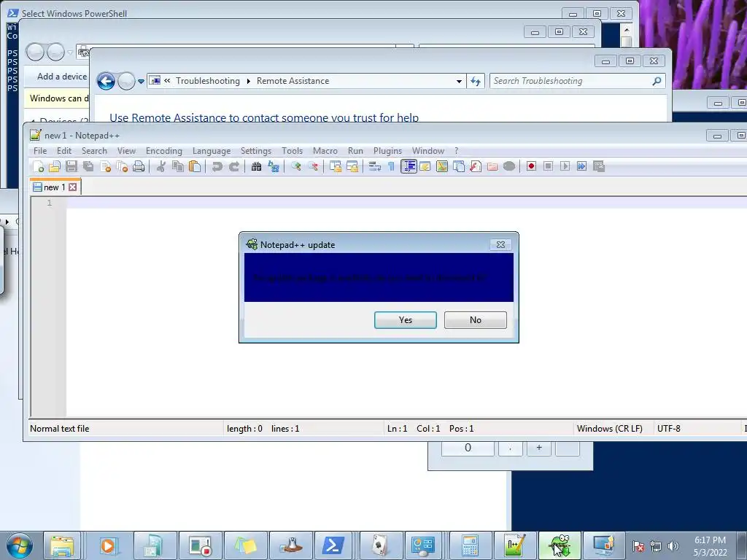Viewport: 747px width, 560px height.
Task: Open the Define your language icon
Action: click(x=425, y=166)
